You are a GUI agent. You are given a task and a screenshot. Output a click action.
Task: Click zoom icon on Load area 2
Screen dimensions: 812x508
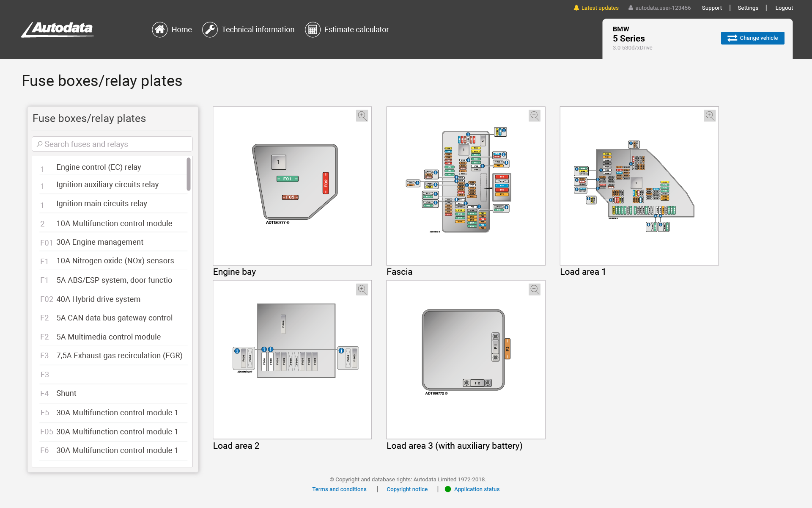coord(362,290)
